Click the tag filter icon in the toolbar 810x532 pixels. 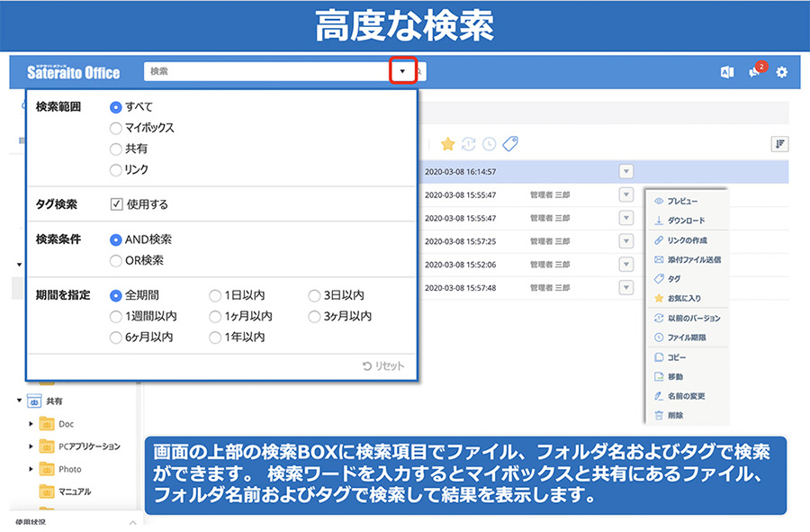tap(512, 142)
